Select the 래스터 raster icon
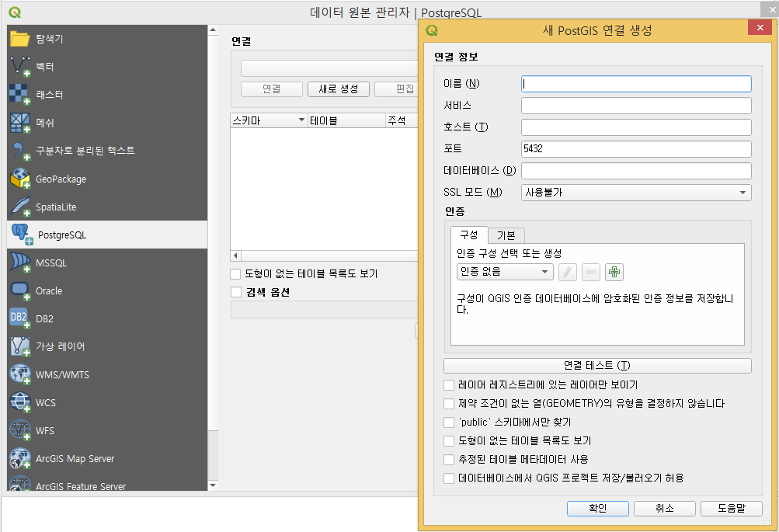 [20, 95]
